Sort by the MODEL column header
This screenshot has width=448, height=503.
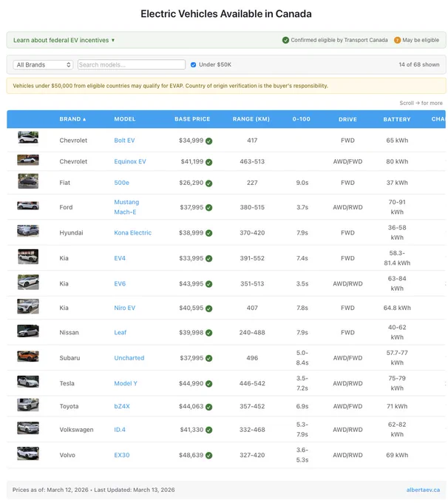coord(125,119)
